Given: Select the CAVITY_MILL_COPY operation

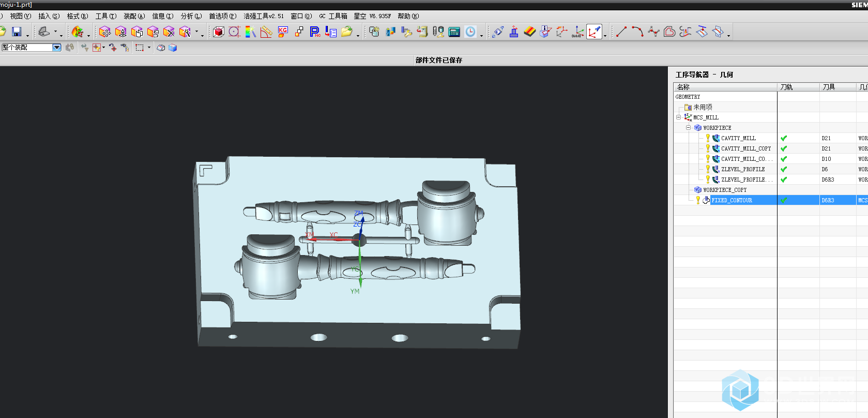Looking at the screenshot, I should point(746,148).
